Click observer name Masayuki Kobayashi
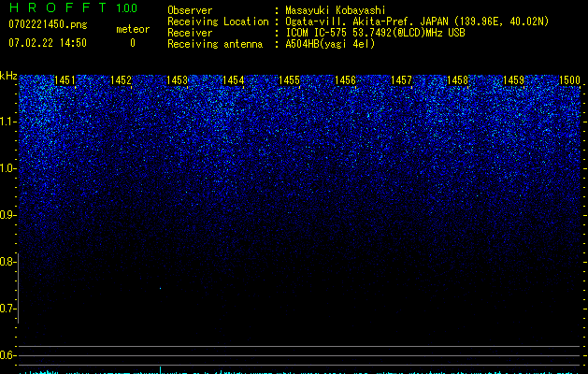This screenshot has height=374, width=588. (x=336, y=10)
